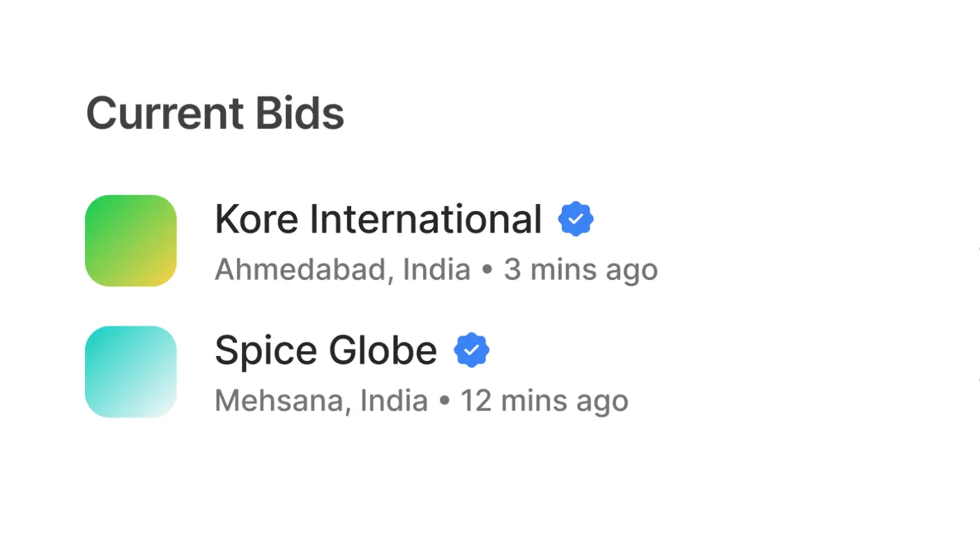Select the "Ahmedabad" location text
This screenshot has height=533, width=980.
click(300, 270)
